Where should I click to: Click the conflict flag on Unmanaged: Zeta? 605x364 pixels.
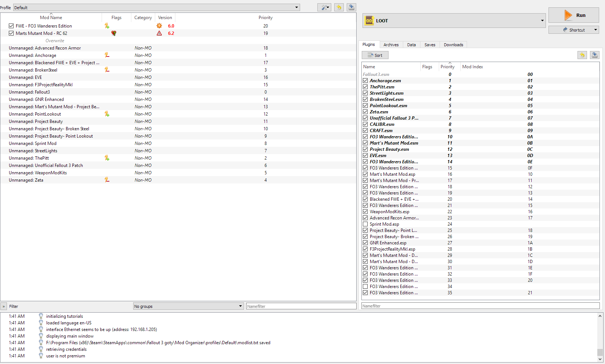[107, 180]
